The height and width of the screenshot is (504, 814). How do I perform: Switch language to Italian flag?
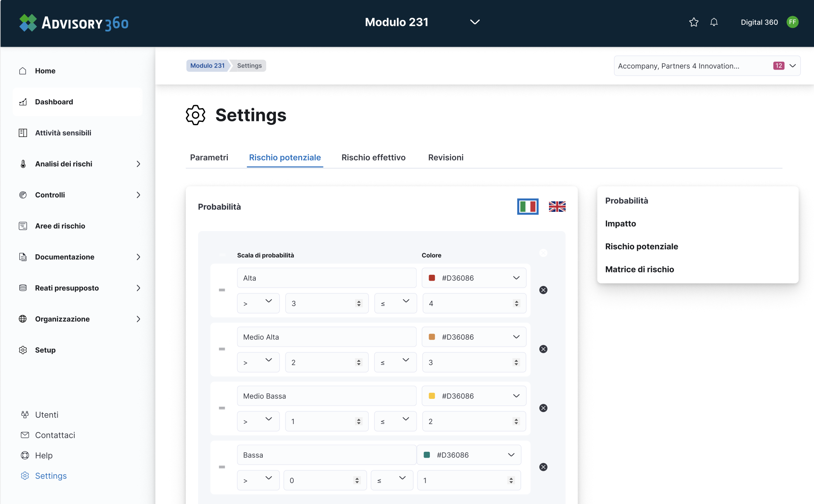coord(528,207)
